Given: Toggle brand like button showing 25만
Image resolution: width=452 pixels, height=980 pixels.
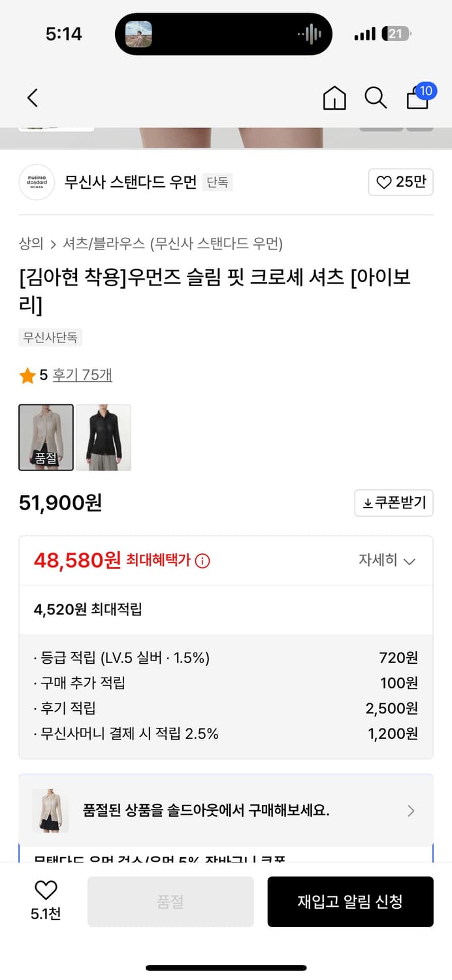Looking at the screenshot, I should [x=400, y=182].
